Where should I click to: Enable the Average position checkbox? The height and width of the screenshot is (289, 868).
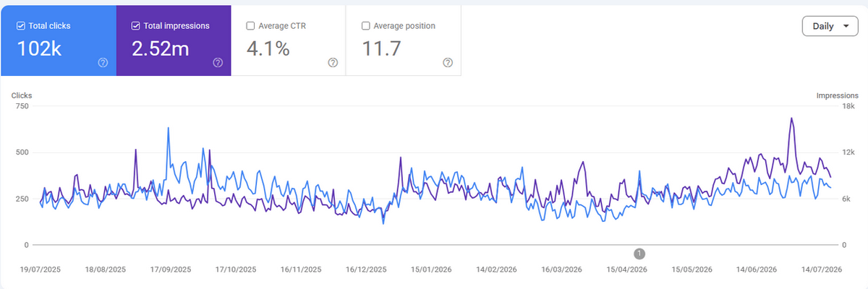click(366, 26)
